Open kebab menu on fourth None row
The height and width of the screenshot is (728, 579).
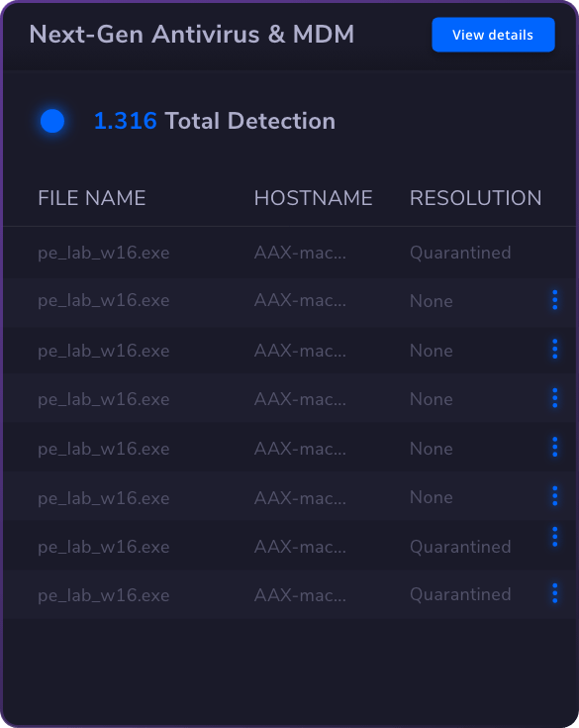pos(555,447)
